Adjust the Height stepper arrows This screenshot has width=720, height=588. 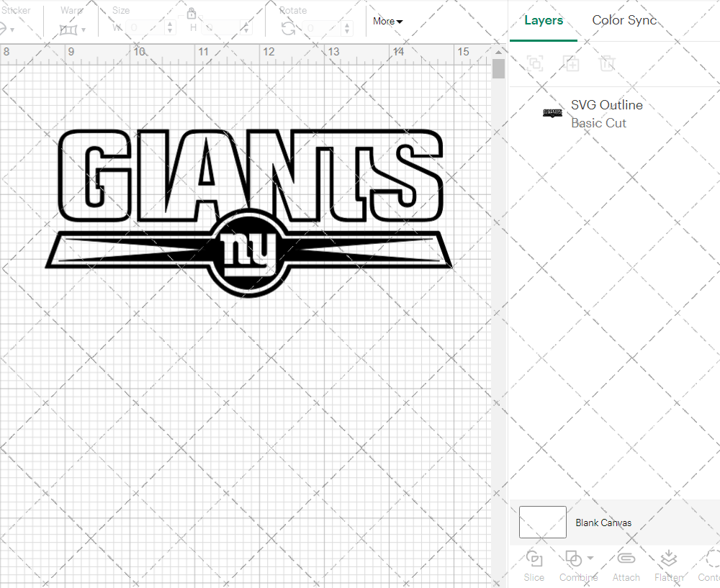[x=246, y=28]
